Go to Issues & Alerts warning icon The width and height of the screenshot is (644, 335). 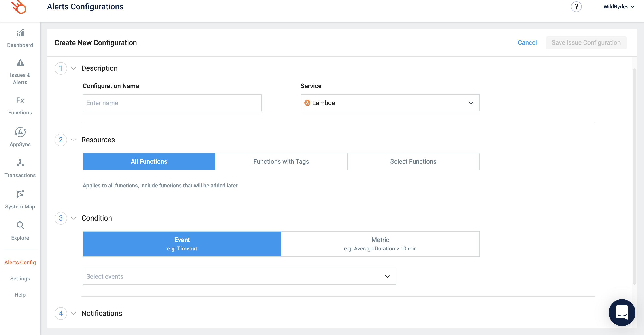20,63
